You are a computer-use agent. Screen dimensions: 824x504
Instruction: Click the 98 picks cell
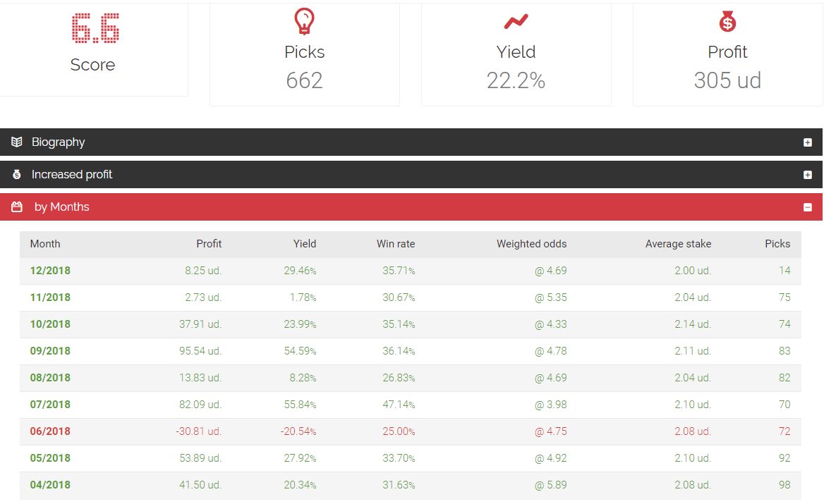pyautogui.click(x=784, y=485)
